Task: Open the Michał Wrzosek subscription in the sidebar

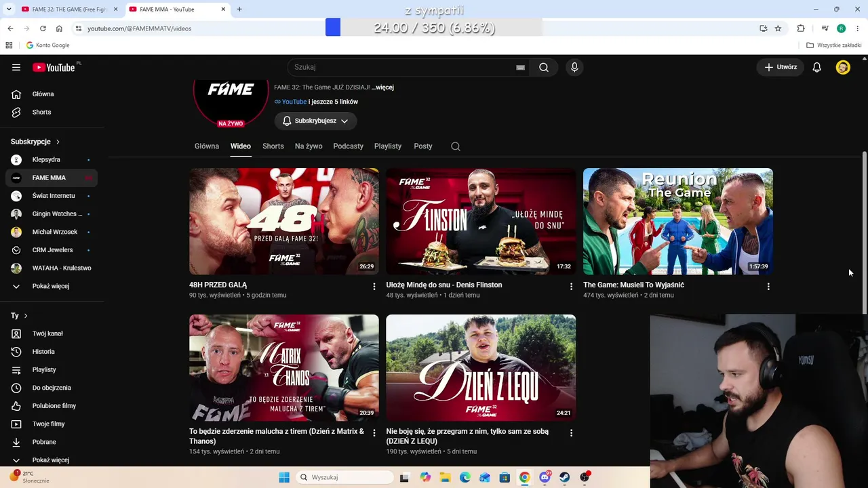Action: [51, 232]
